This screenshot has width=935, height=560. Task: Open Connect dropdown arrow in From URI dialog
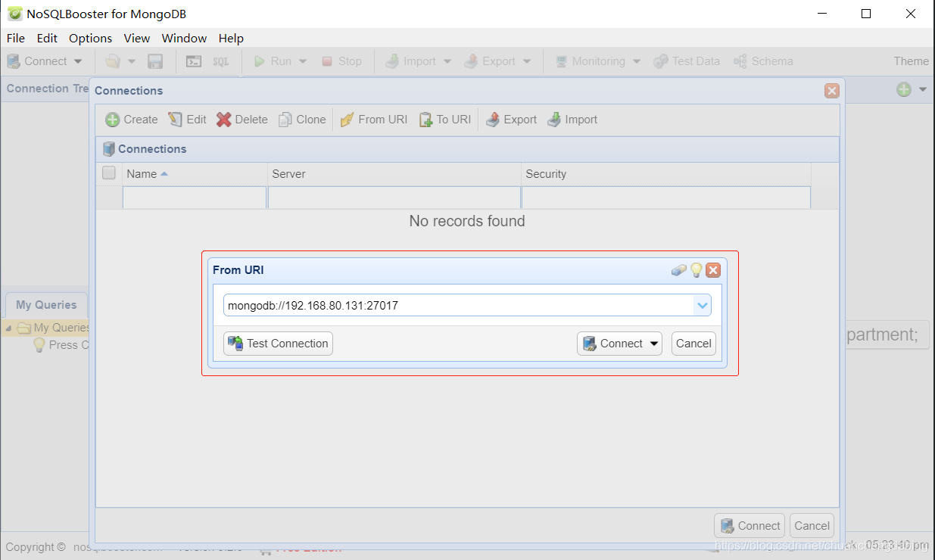coord(654,344)
